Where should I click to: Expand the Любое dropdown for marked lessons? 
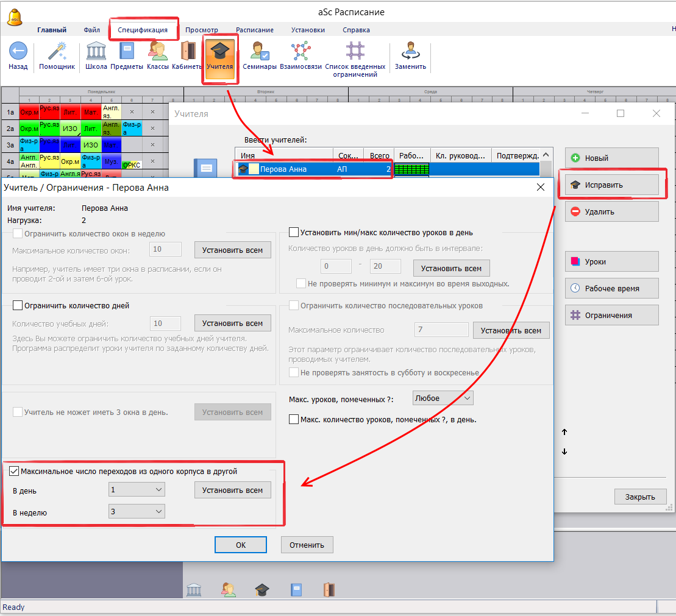click(x=443, y=398)
